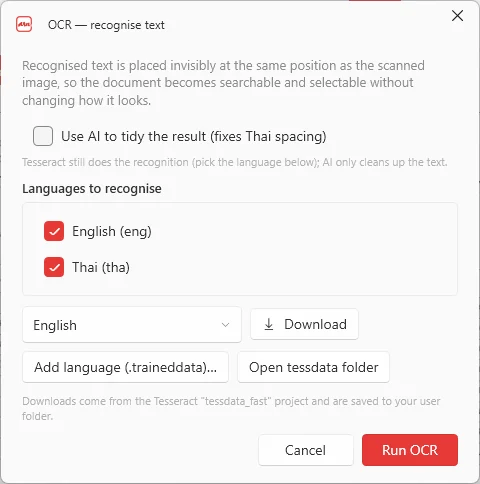Click the chevron arrow of the language combo box

[226, 325]
